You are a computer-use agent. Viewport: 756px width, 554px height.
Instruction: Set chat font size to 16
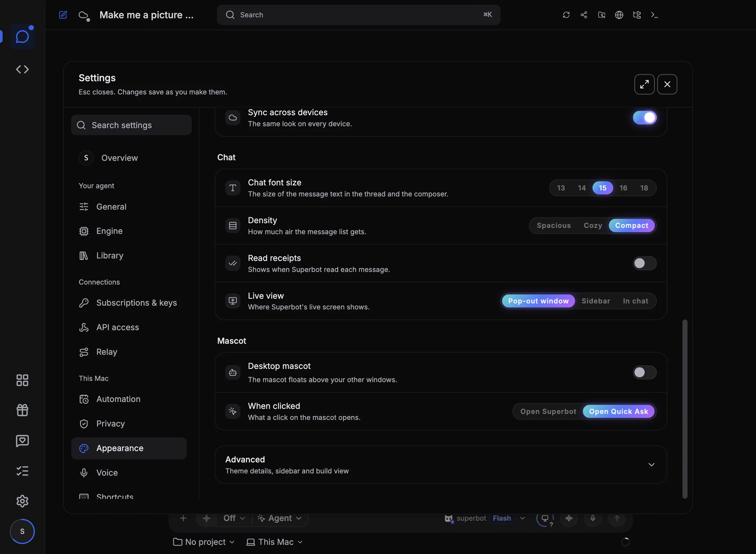623,188
